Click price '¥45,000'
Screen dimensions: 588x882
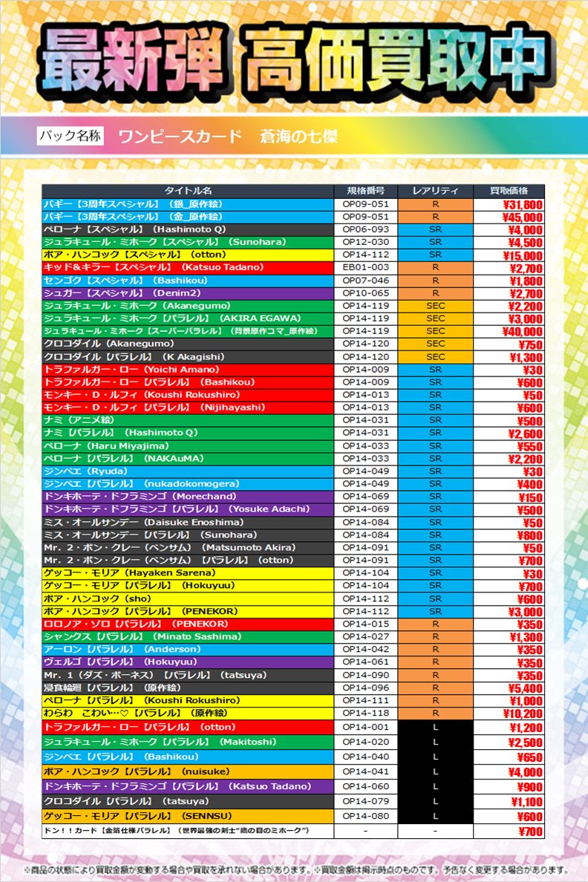pyautogui.click(x=522, y=217)
